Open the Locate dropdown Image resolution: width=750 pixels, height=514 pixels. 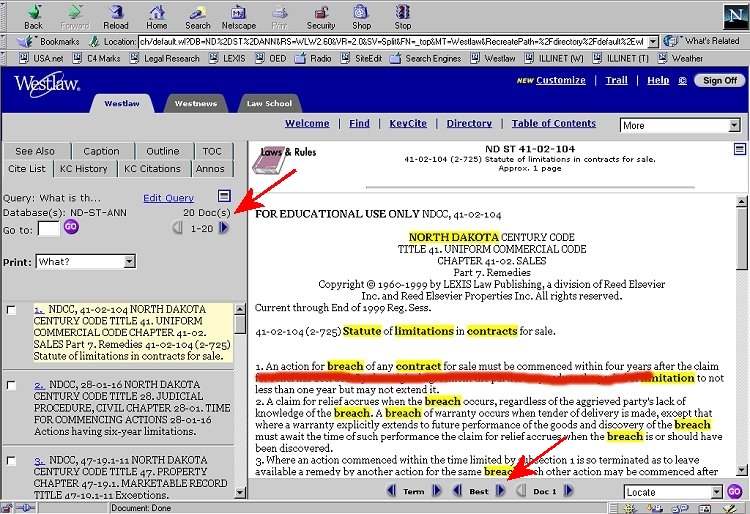(673, 492)
